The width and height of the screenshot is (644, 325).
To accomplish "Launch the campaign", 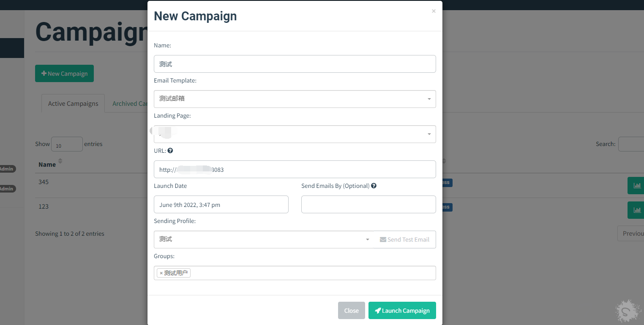I will coord(402,311).
